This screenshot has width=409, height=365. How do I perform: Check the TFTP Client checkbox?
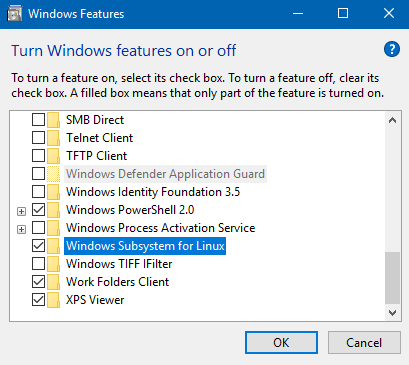pyautogui.click(x=38, y=155)
